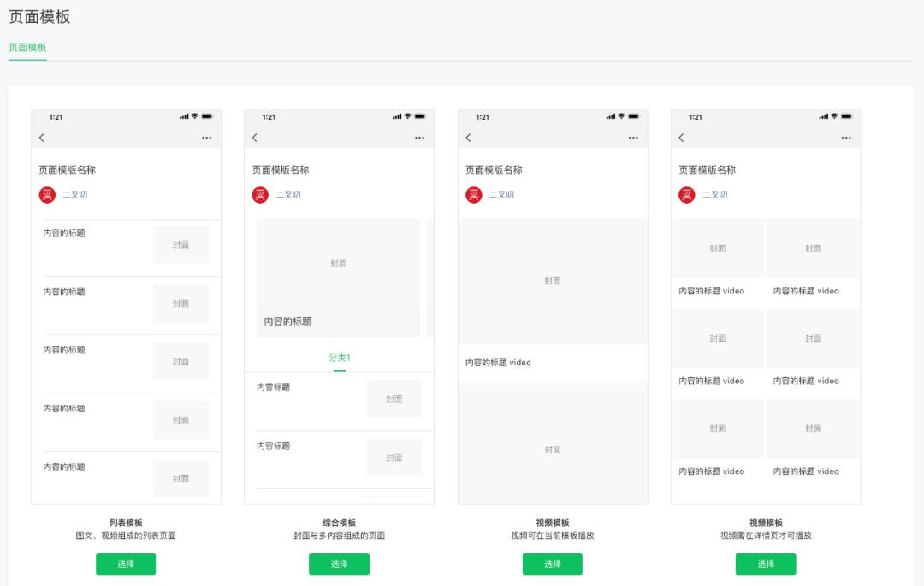Click back arrow in third template preview
Viewport: 924px width, 586px height.
(469, 138)
